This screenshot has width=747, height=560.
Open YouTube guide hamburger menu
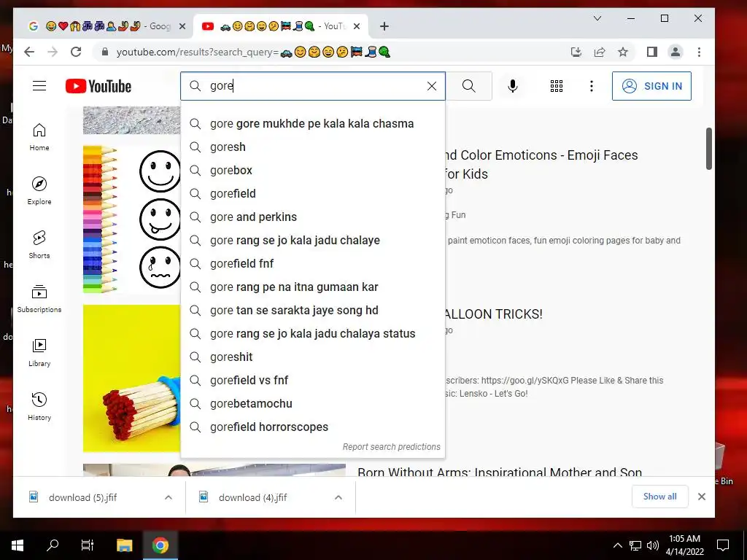39,86
